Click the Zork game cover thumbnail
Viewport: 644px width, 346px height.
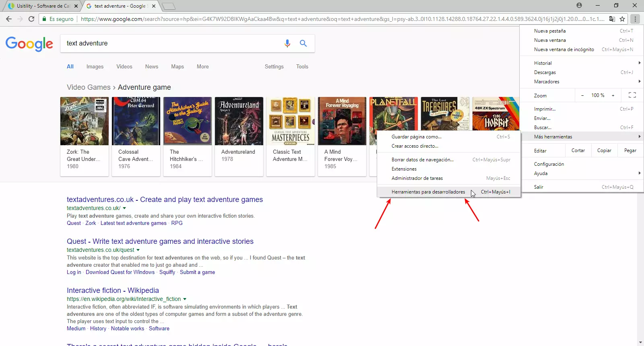(85, 121)
